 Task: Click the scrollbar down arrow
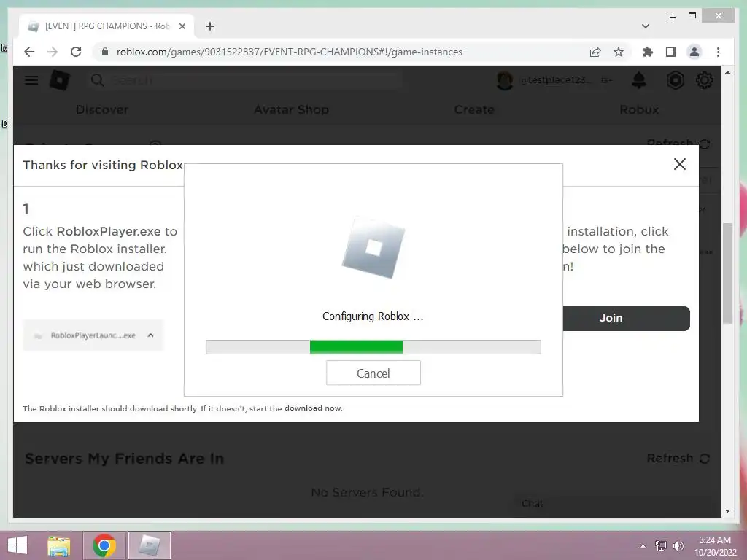tap(727, 511)
